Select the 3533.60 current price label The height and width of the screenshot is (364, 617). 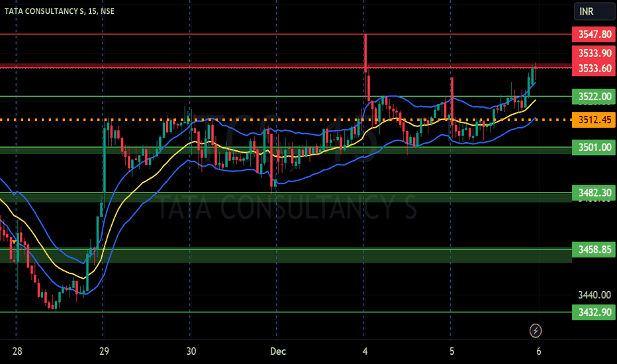click(594, 68)
